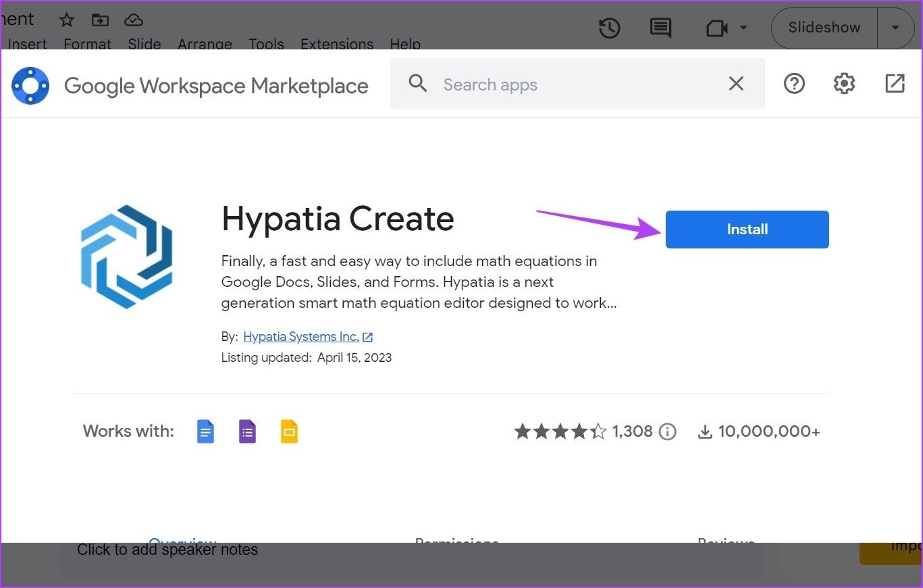923x588 pixels.
Task: Click the 'Listing updated: April 15, 2023' text
Action: tap(307, 358)
